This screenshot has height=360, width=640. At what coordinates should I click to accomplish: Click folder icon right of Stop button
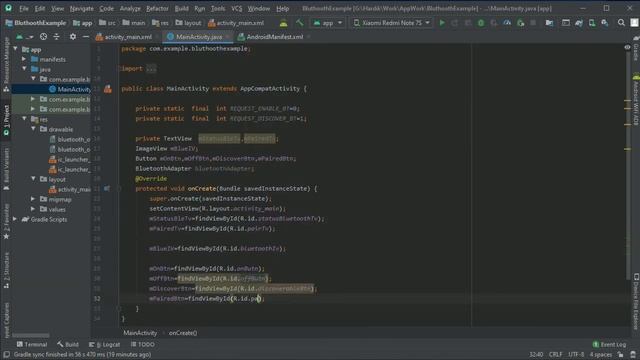[549, 23]
